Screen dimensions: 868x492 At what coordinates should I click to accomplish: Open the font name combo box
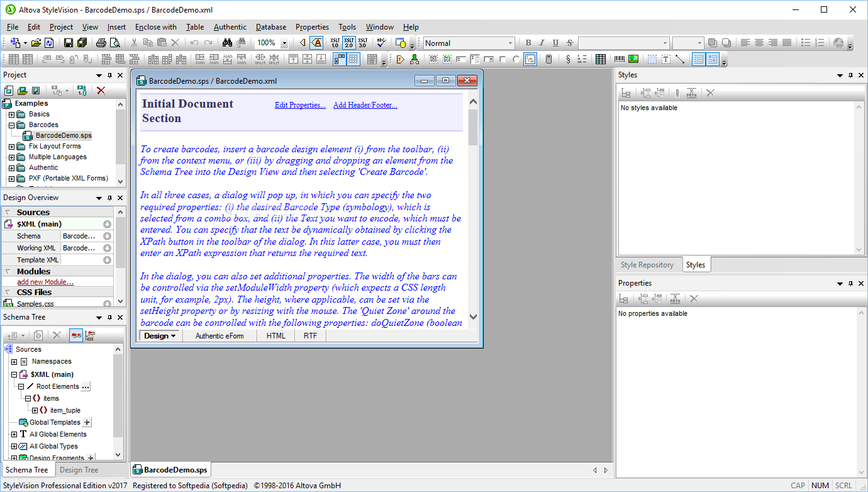coord(623,43)
